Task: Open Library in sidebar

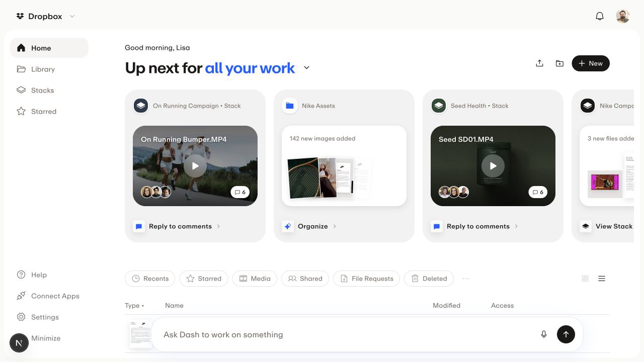Action: tap(49, 69)
